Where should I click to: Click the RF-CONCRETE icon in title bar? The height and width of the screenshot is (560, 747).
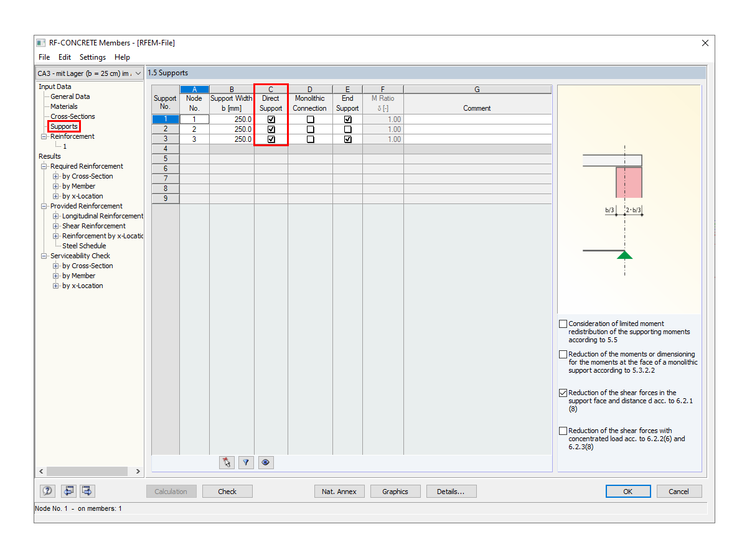[x=40, y=43]
